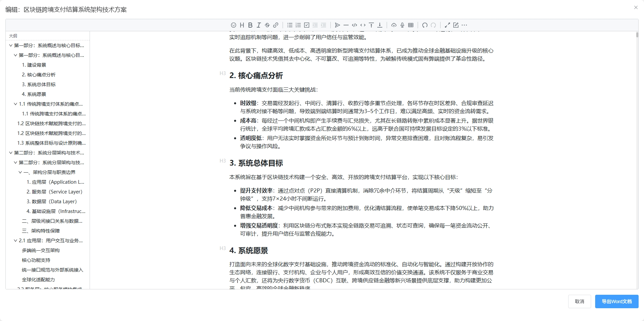Insert a hyperlink using link icon
This screenshot has height=321, width=644.
[x=276, y=25]
